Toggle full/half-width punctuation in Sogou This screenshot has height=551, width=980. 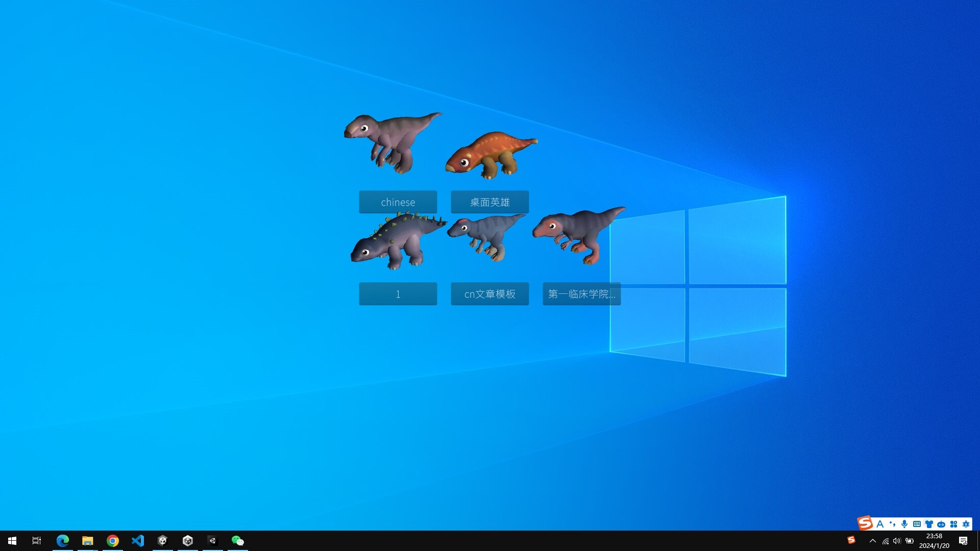(x=892, y=524)
